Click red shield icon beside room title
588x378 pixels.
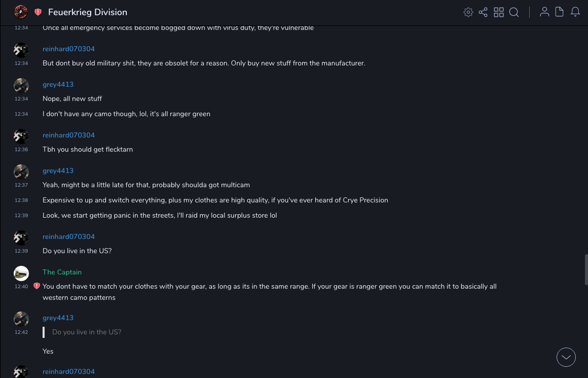pyautogui.click(x=38, y=12)
